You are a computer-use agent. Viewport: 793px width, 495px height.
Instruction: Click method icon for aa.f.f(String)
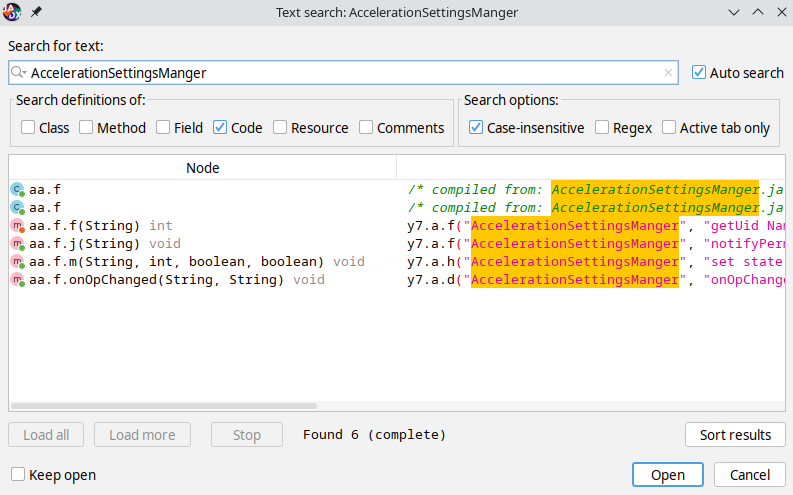[x=18, y=226]
